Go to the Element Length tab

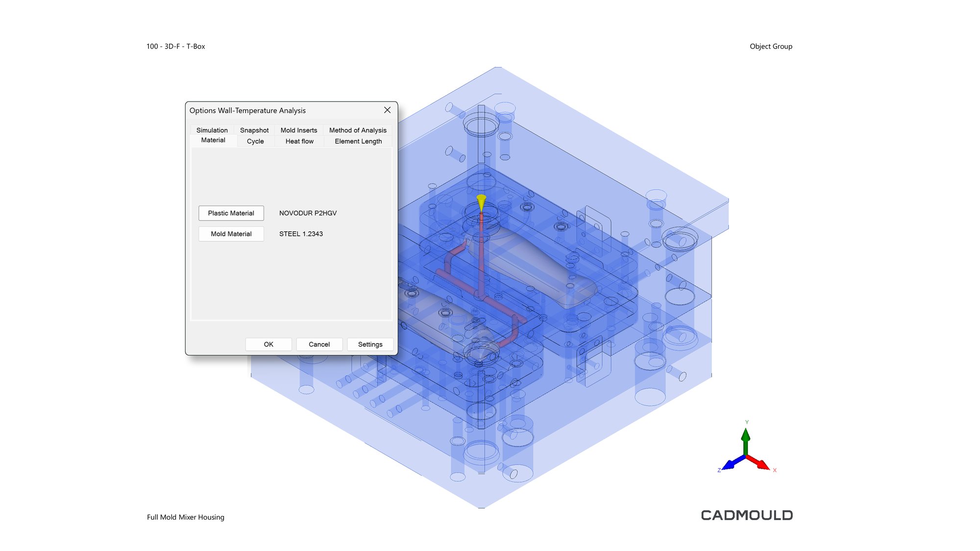tap(358, 141)
